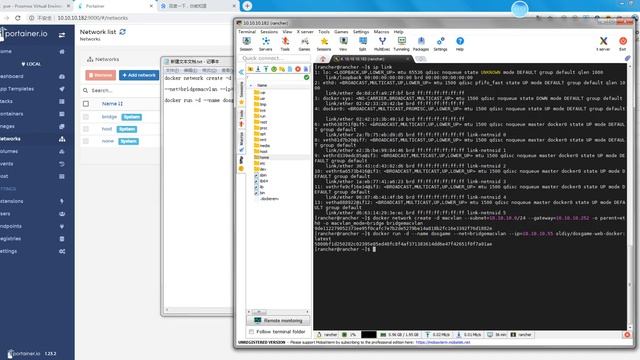
Task: Click the Remote monitoring button
Action: (x=278, y=320)
